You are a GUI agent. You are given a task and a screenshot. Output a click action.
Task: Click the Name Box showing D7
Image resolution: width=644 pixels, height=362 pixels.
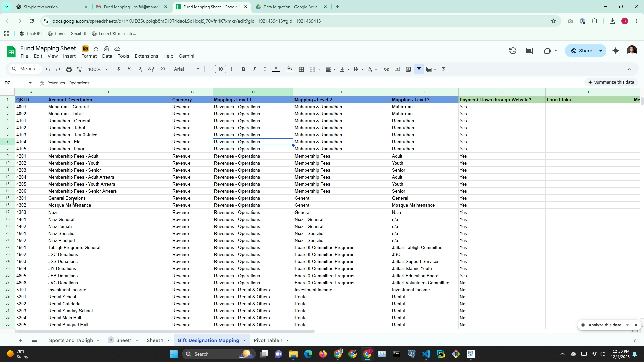tap(13, 83)
